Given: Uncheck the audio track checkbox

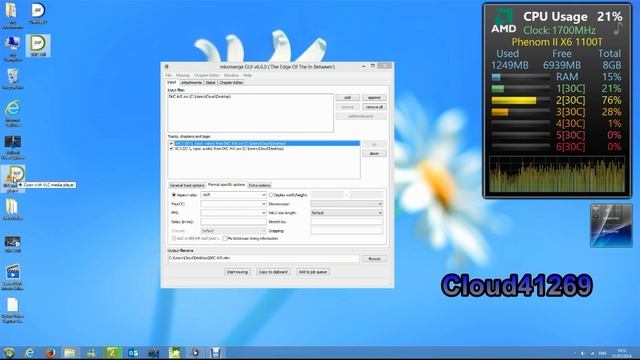Looking at the screenshot, I should tap(171, 149).
